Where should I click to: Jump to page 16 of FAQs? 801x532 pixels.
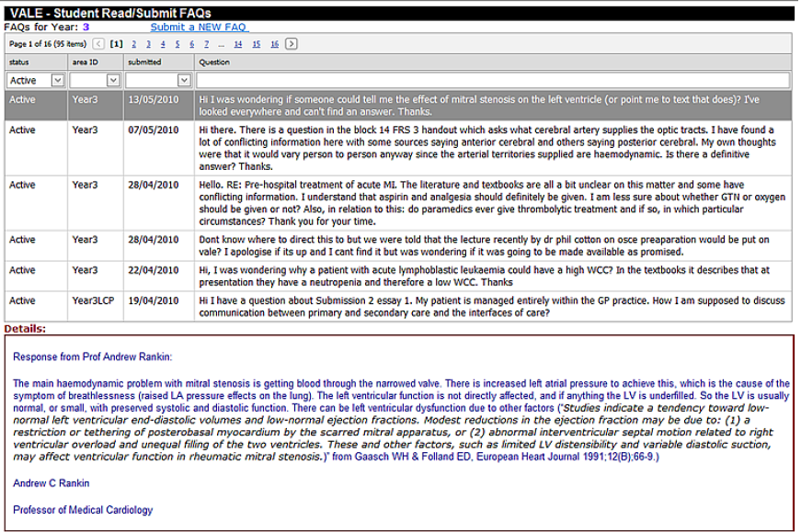point(274,43)
